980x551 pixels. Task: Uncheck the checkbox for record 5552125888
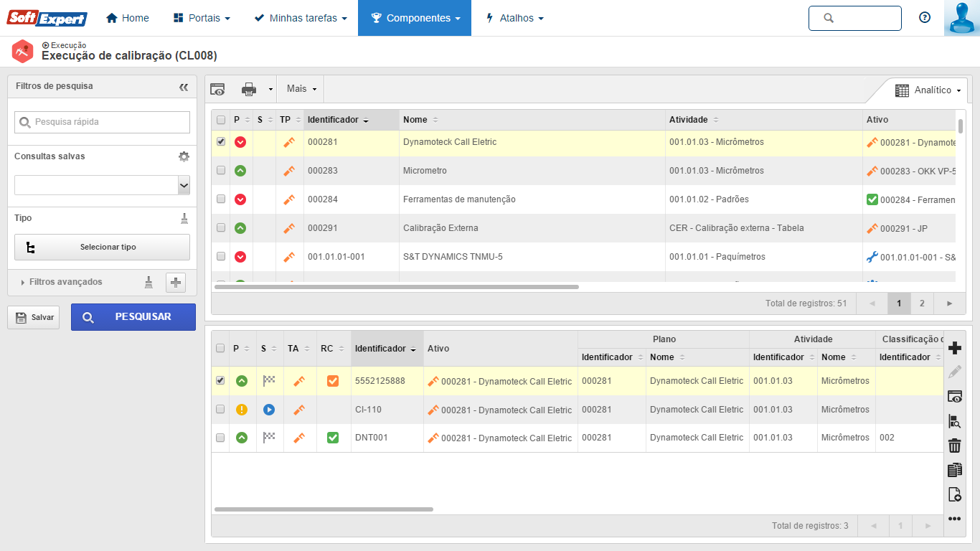tap(221, 381)
